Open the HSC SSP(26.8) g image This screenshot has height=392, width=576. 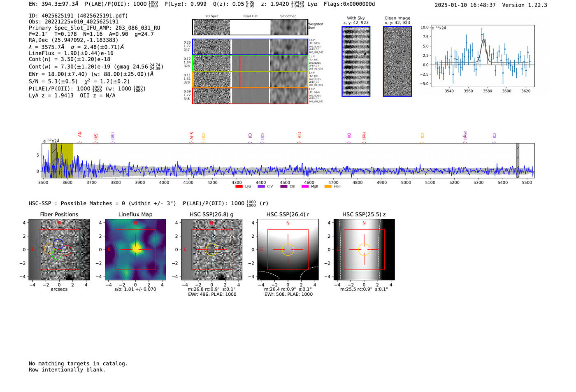point(211,250)
